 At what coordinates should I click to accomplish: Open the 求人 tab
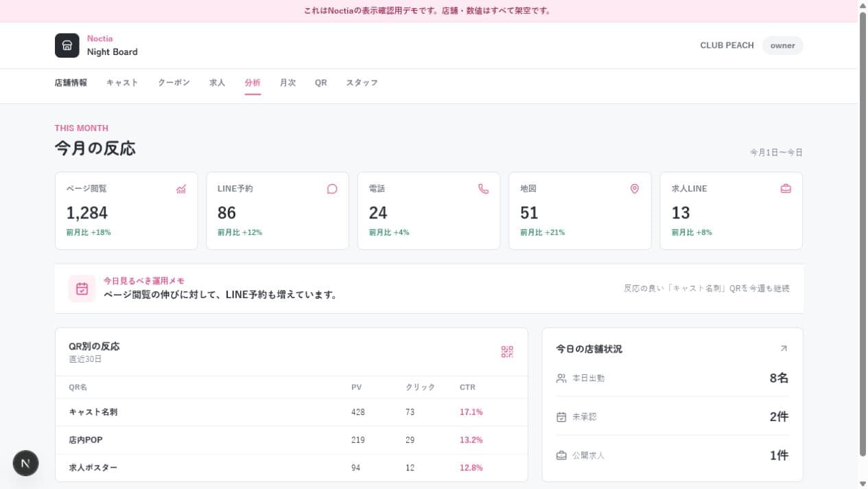[218, 83]
